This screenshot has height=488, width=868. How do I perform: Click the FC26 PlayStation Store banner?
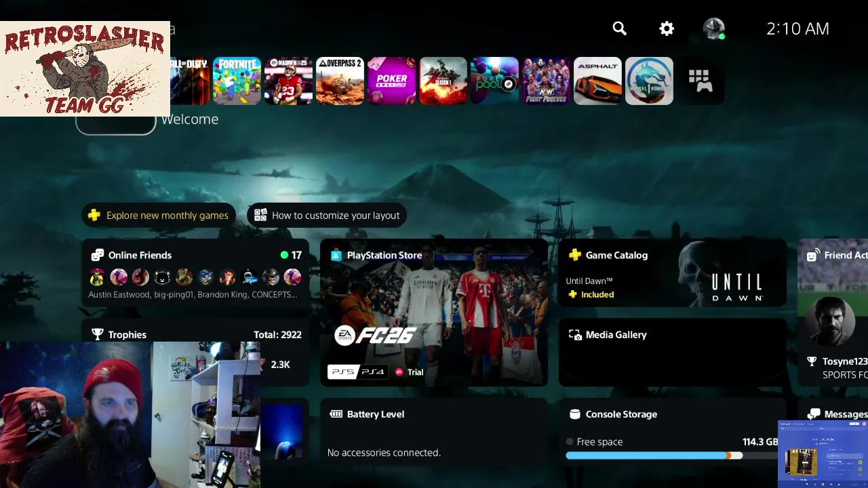click(x=434, y=312)
